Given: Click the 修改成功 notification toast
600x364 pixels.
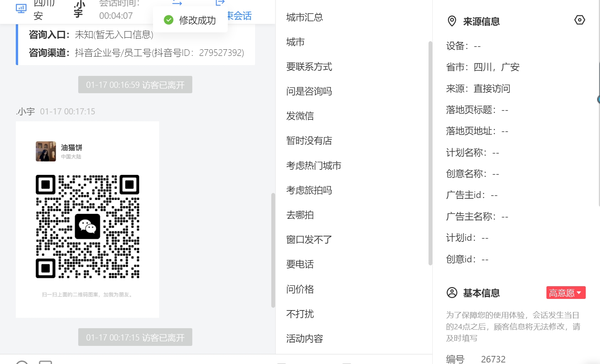Looking at the screenshot, I should click(190, 20).
